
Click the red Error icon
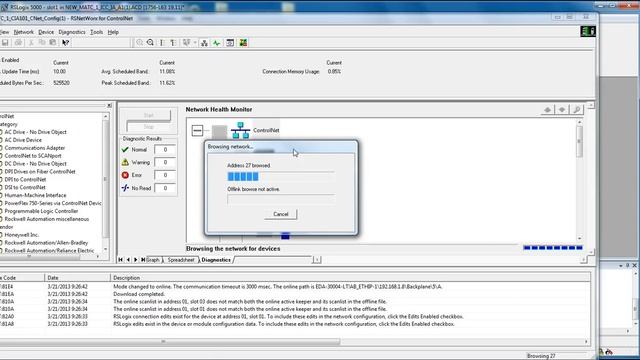click(125, 175)
